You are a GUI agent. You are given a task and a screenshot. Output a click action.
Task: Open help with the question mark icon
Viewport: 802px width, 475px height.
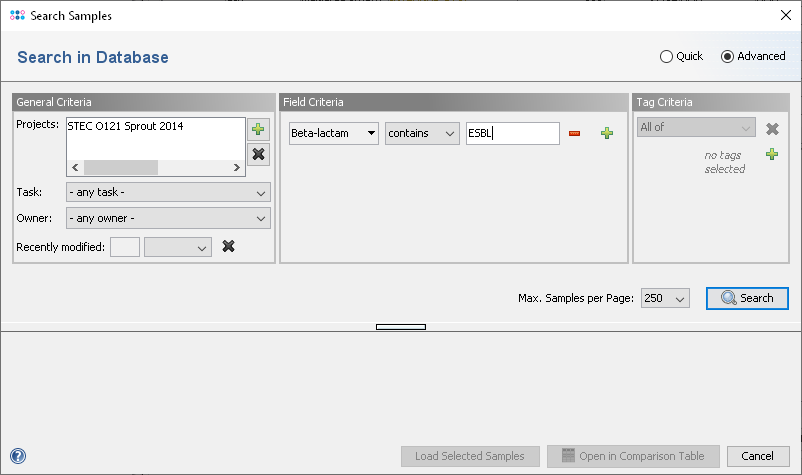(x=18, y=456)
